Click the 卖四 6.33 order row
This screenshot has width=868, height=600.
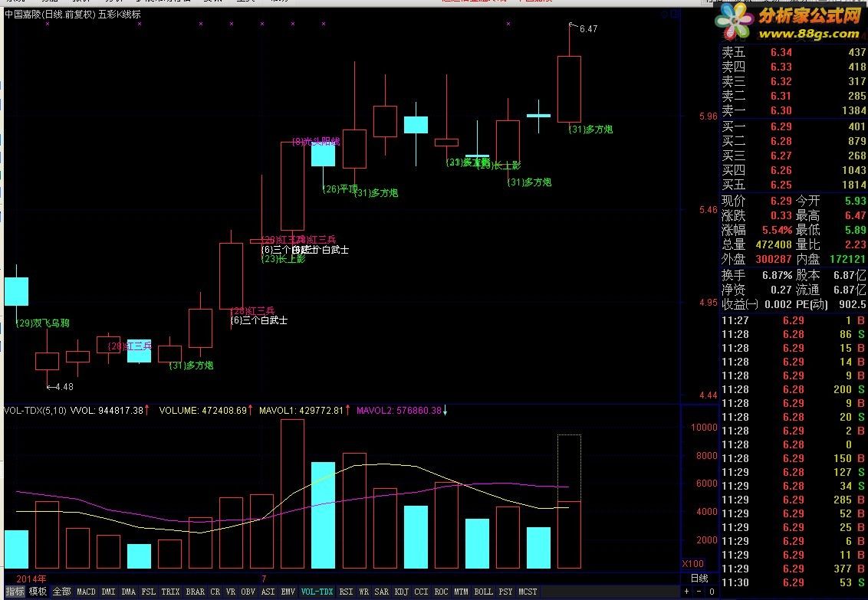(794, 67)
